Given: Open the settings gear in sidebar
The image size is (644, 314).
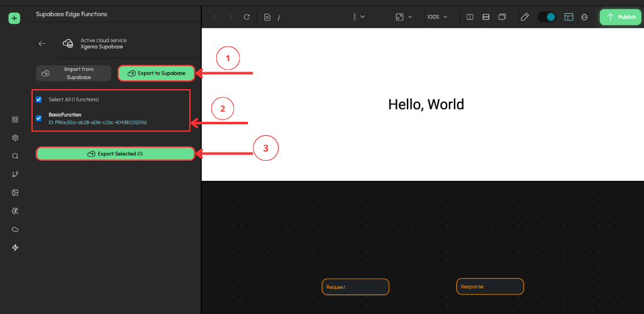Looking at the screenshot, I should (15, 138).
